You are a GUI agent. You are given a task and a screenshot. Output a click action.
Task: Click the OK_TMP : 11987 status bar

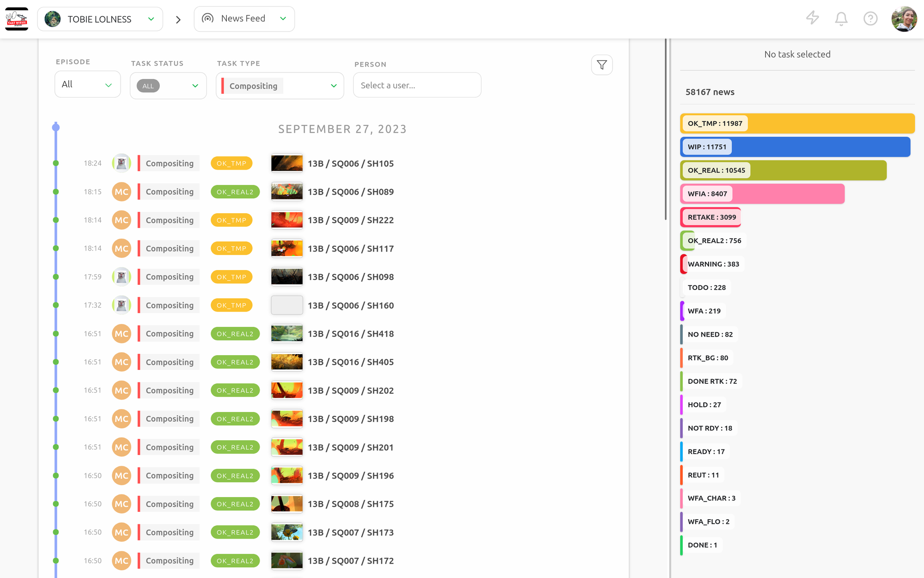797,123
